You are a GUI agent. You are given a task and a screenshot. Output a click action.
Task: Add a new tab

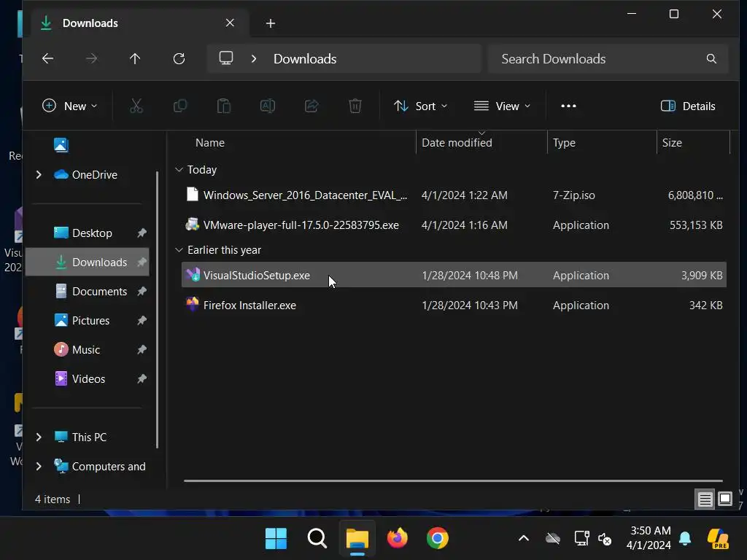point(270,23)
